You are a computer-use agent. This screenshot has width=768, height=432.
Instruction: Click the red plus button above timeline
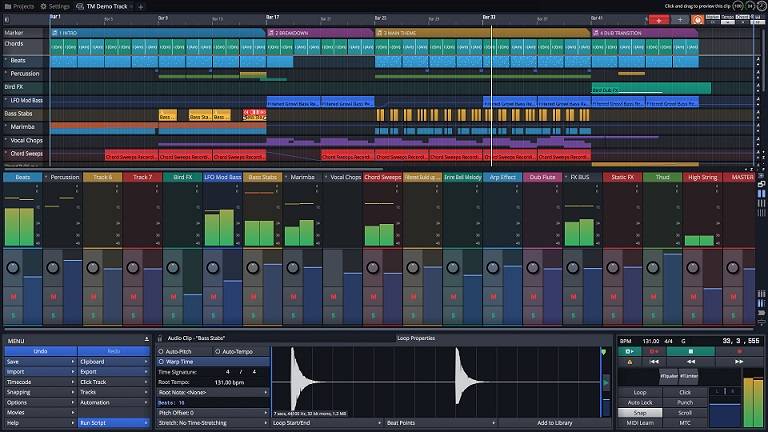pos(659,19)
